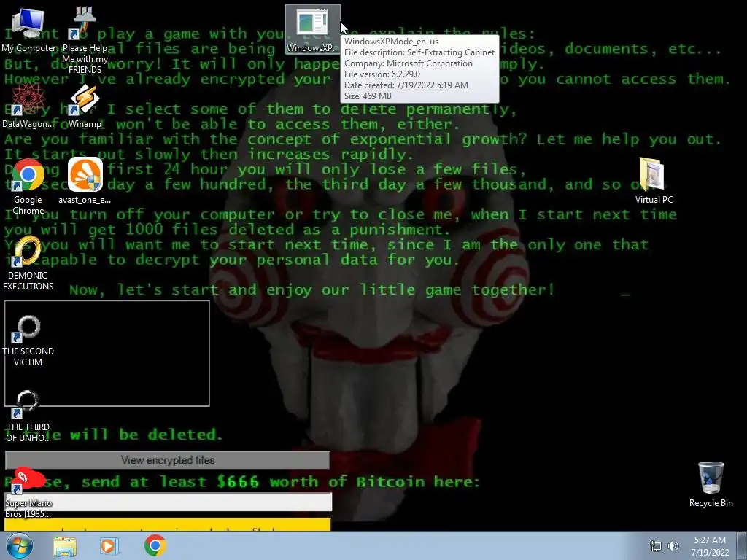Select the WindowsXPMode desktop file icon

click(312, 29)
